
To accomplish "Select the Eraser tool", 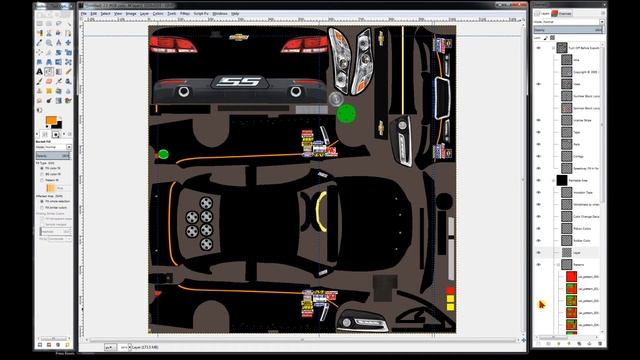I will (x=49, y=81).
